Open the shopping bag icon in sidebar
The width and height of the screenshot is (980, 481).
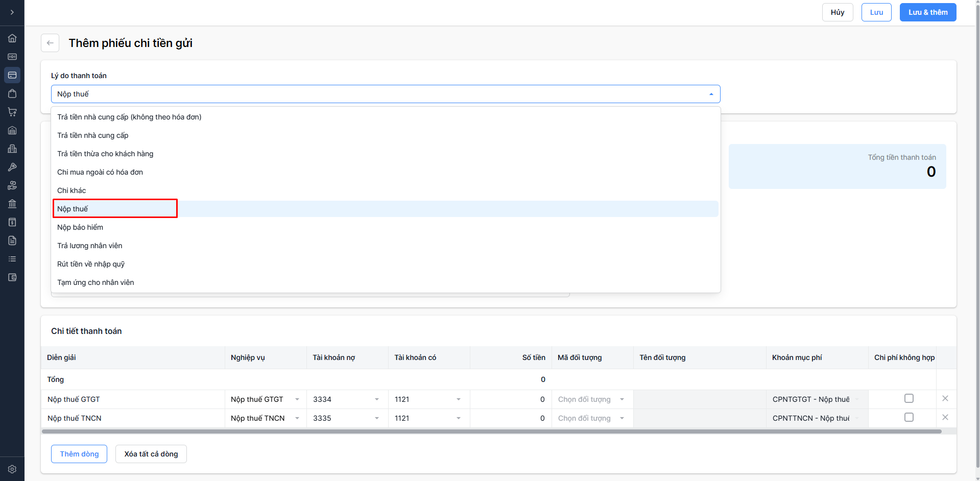pyautogui.click(x=12, y=93)
